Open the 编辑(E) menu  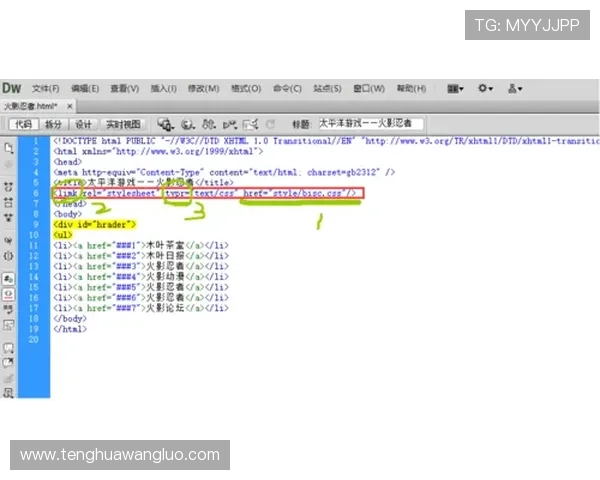pos(85,89)
